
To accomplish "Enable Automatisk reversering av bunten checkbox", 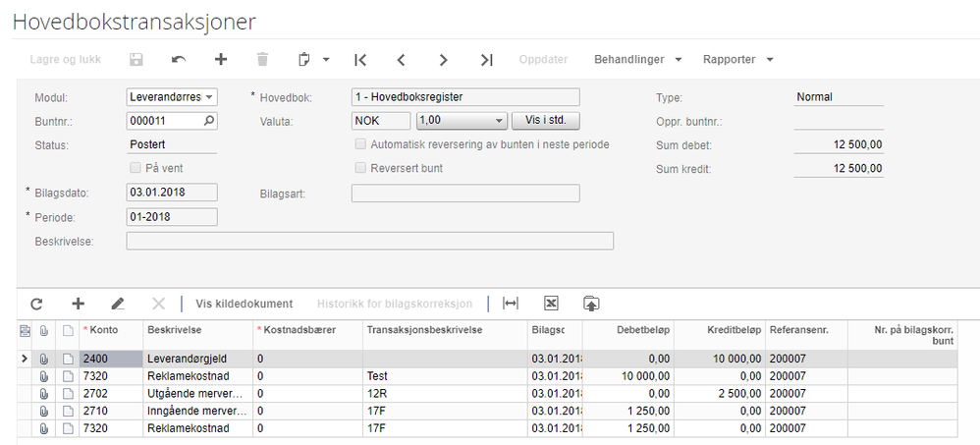I will coord(360,144).
